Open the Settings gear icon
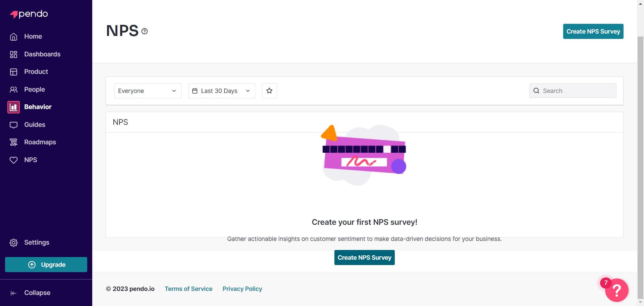The image size is (644, 306). click(x=13, y=243)
